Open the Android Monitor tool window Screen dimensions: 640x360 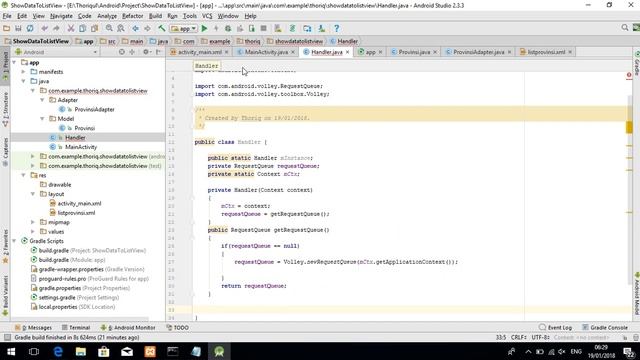(128, 327)
